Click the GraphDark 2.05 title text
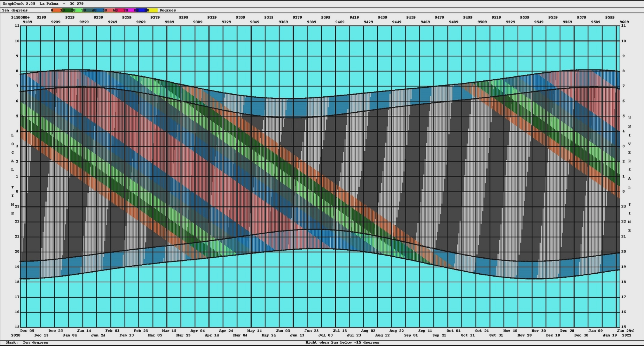This screenshot has height=346, width=644. click(x=19, y=4)
